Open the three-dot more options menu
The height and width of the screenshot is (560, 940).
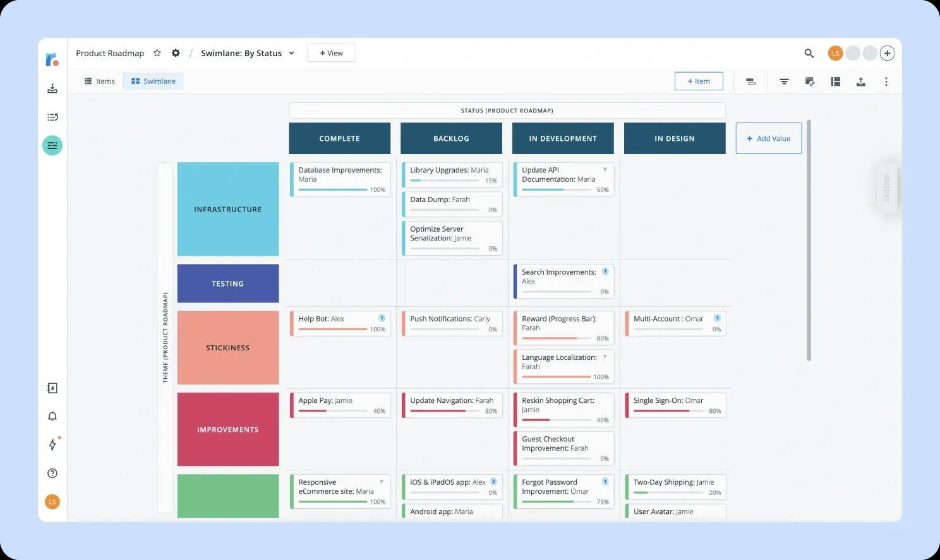pos(886,81)
